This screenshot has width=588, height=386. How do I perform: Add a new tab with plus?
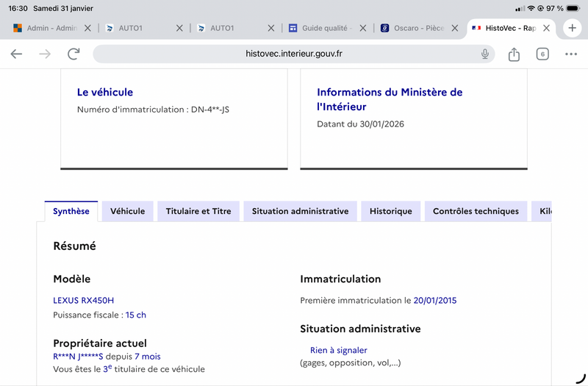(572, 28)
